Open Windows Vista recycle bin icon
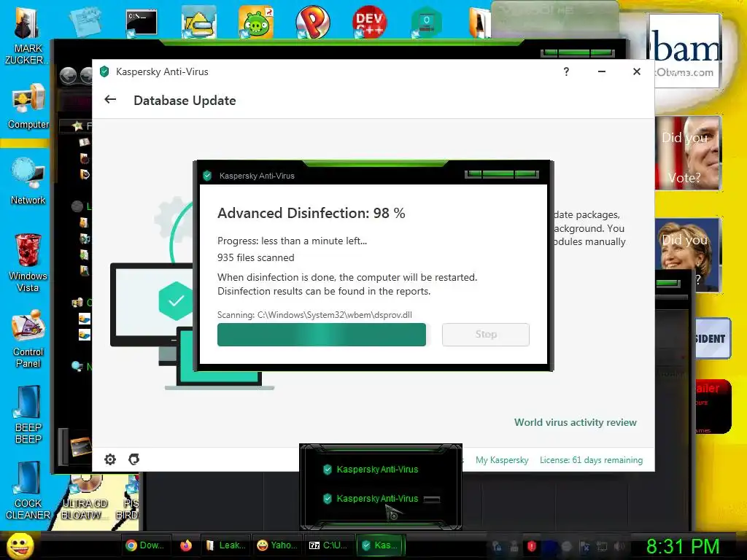This screenshot has height=560, width=747. click(x=28, y=263)
